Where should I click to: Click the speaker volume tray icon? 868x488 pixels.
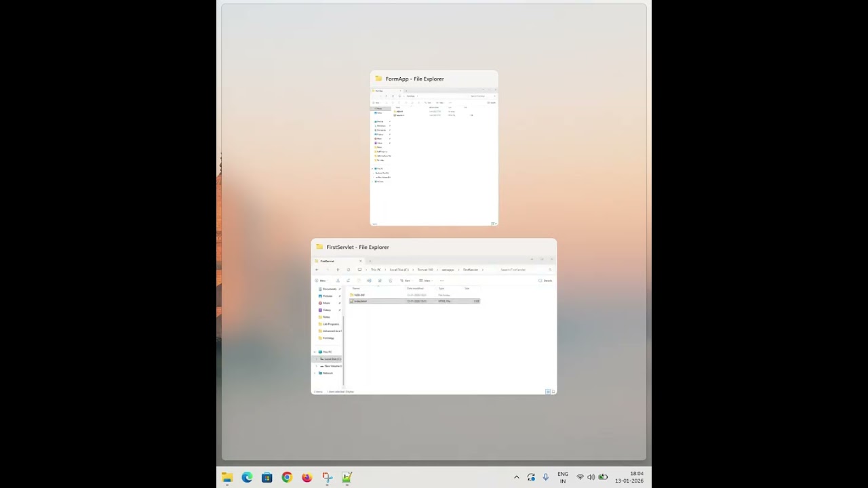pyautogui.click(x=591, y=477)
